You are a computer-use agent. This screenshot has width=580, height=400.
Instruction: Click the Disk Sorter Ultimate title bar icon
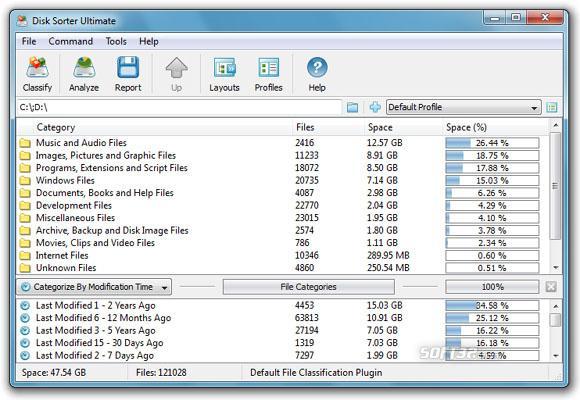(x=22, y=21)
